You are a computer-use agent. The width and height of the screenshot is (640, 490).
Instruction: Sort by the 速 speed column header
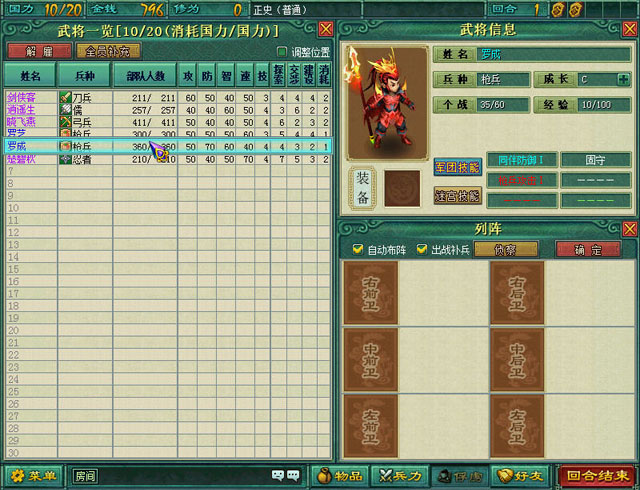pos(245,75)
